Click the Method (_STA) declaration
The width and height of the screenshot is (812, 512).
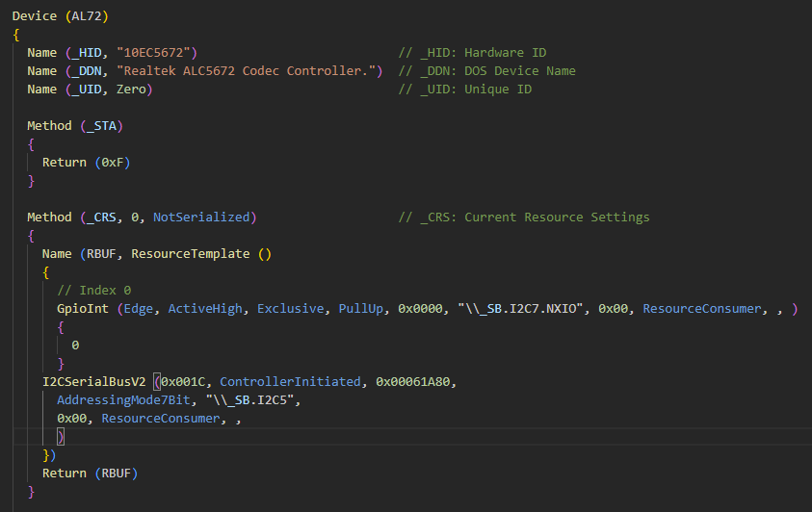point(75,126)
